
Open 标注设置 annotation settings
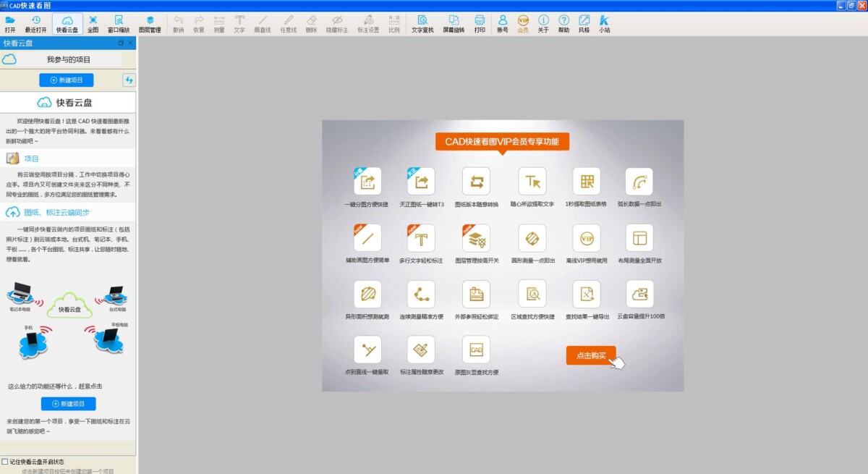pos(369,24)
